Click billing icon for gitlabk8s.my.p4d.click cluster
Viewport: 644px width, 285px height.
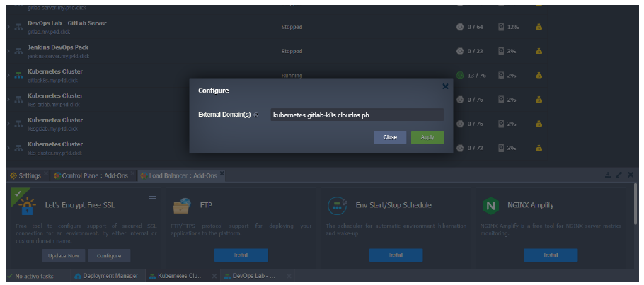pos(539,76)
